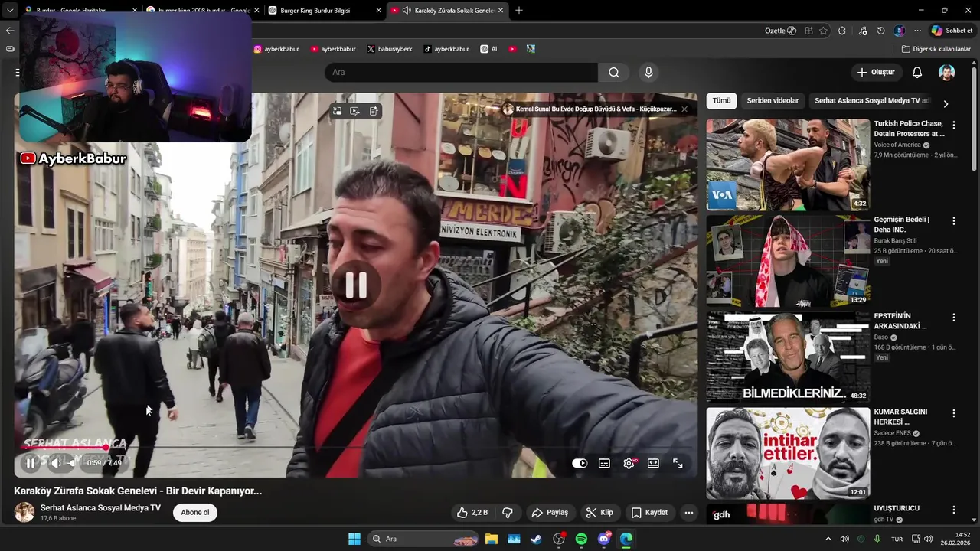Screen dimensions: 980x551
Task: Switch to theater mode
Action: pyautogui.click(x=653, y=463)
